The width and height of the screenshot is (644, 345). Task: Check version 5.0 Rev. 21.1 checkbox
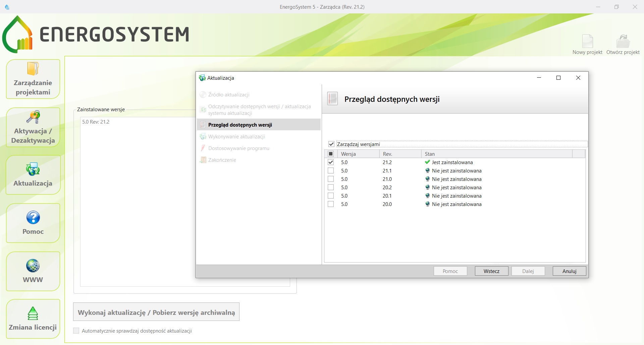[331, 170]
